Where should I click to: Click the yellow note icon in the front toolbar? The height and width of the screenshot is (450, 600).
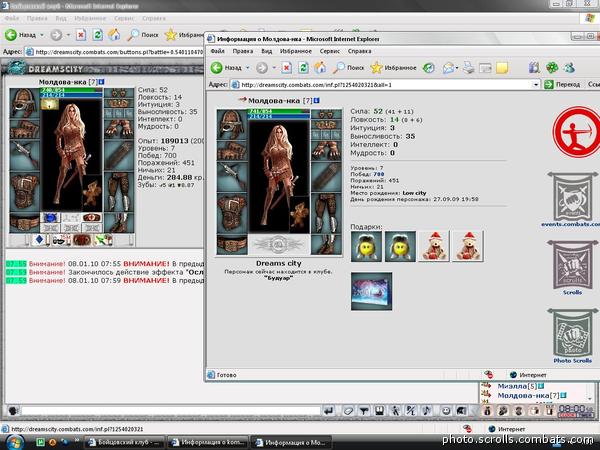click(502, 68)
